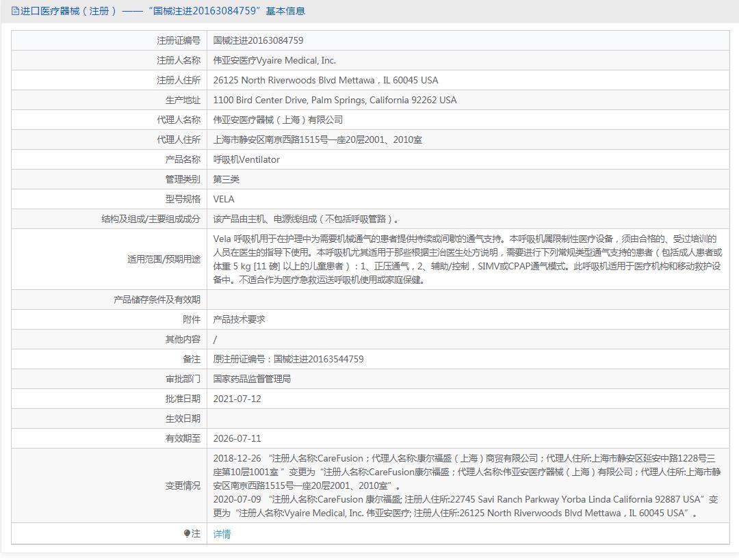Select registration number 国械注进20163084759 cell
This screenshot has height=560, width=739.
(x=258, y=40)
